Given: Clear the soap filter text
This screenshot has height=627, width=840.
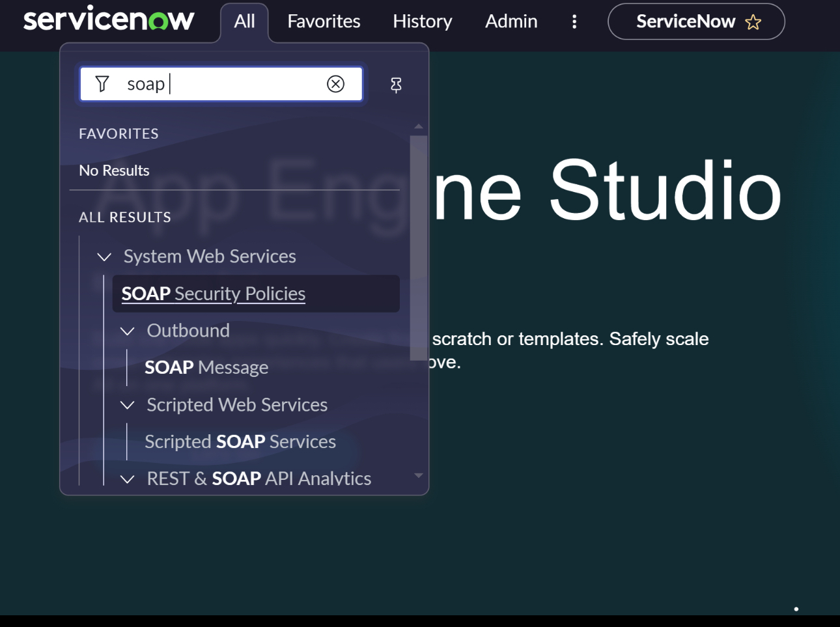Looking at the screenshot, I should pyautogui.click(x=335, y=84).
